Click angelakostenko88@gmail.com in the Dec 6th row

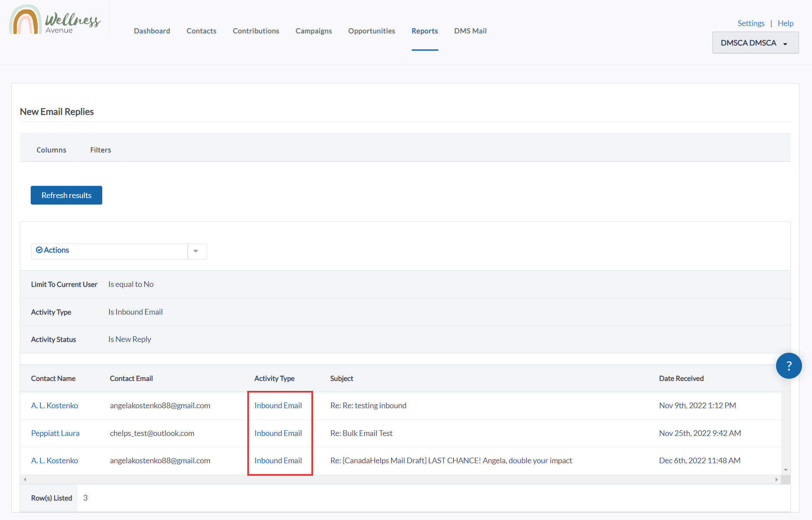(x=160, y=461)
